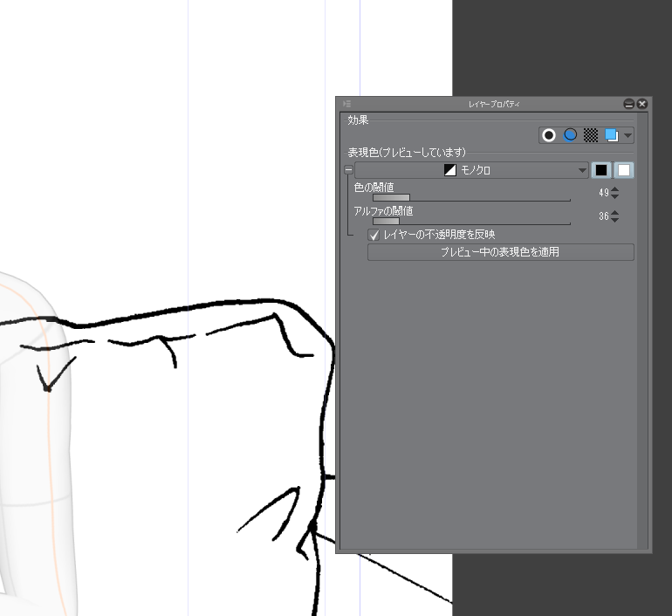Enable the border effect icon
Screen dimensions: 672x616
[x=549, y=135]
